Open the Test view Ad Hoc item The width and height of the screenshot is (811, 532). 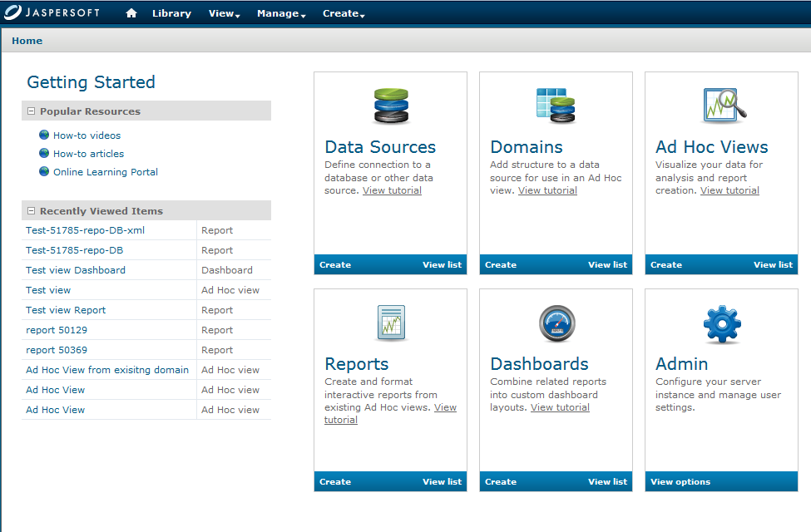tap(48, 290)
